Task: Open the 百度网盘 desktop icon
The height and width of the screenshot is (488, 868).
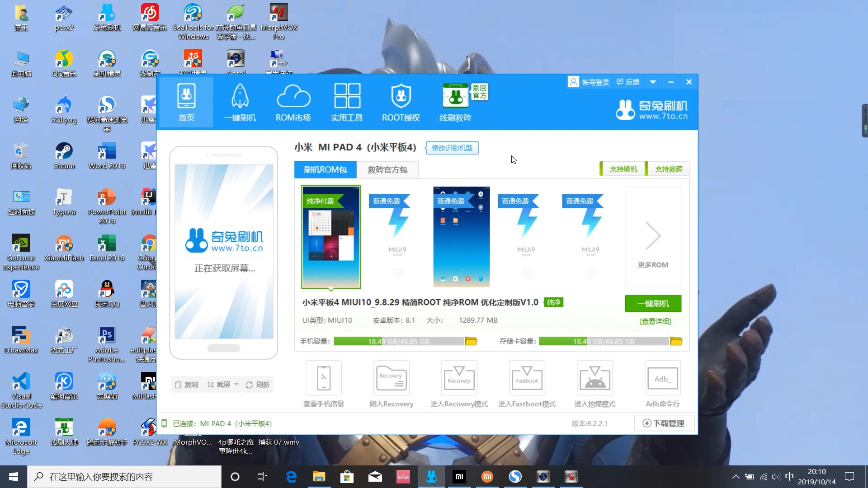Action: (x=64, y=294)
